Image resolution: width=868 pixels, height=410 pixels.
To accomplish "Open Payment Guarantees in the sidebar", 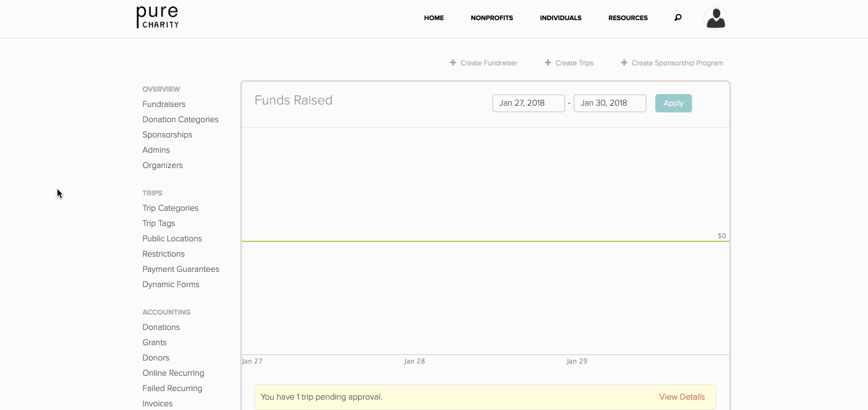I will [181, 269].
